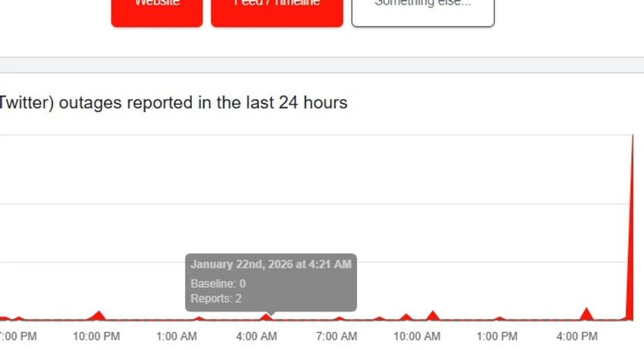The width and height of the screenshot is (644, 350).
Task: Click the small spike near 7:00 AM
Action: tap(340, 317)
